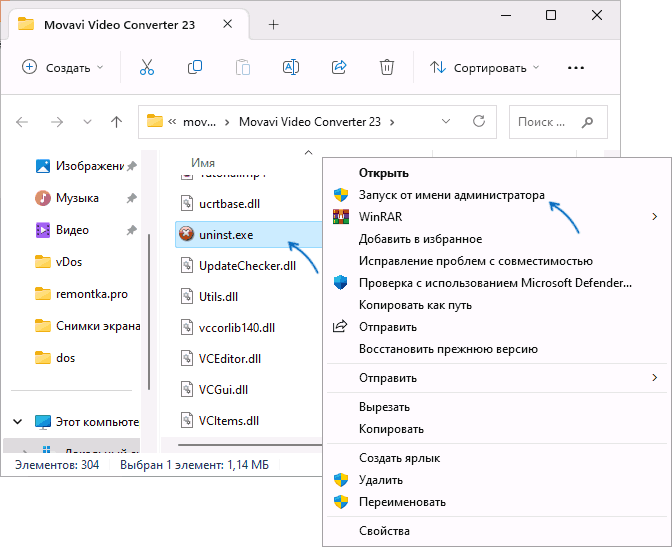Click the Delete trash bin icon

click(x=387, y=67)
